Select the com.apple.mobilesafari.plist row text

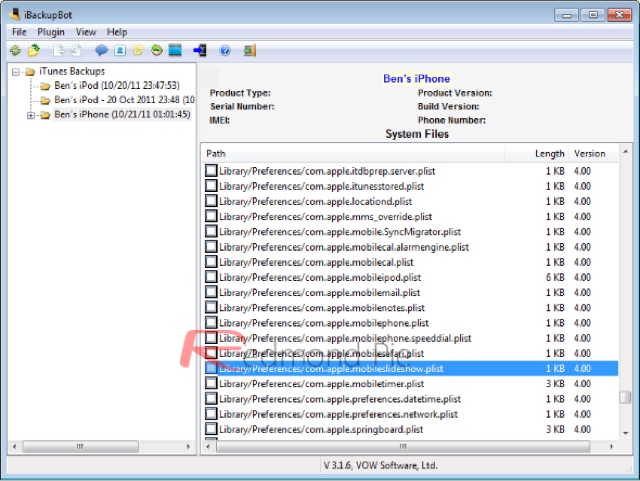tap(322, 353)
